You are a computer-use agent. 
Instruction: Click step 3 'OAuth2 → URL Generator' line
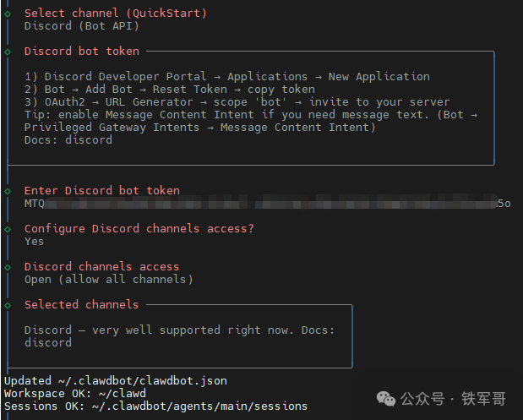click(x=237, y=102)
